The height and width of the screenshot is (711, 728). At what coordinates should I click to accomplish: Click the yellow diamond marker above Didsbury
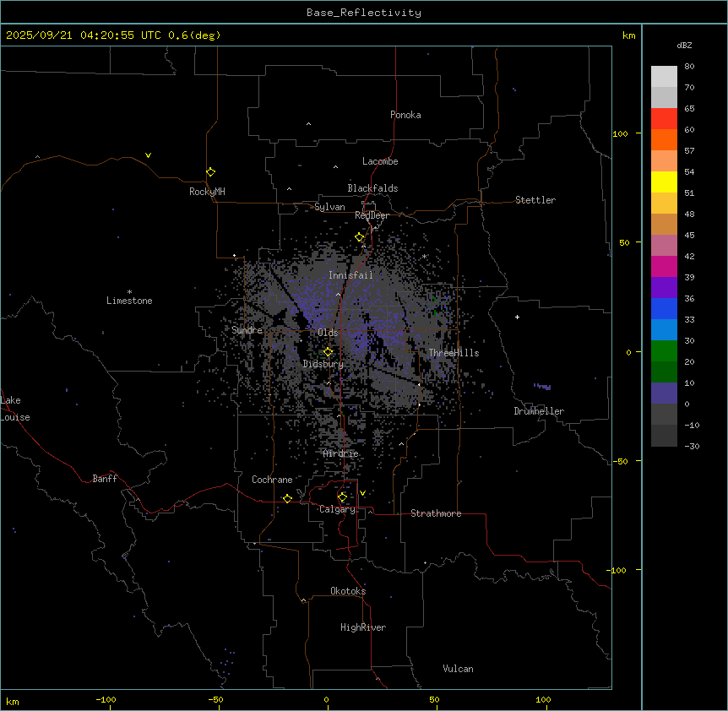click(x=328, y=352)
